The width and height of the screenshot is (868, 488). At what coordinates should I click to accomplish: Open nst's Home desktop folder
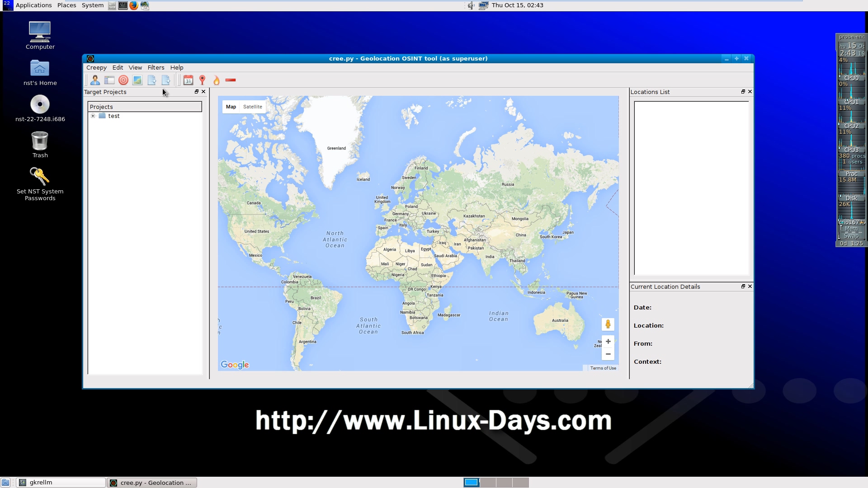tap(40, 72)
